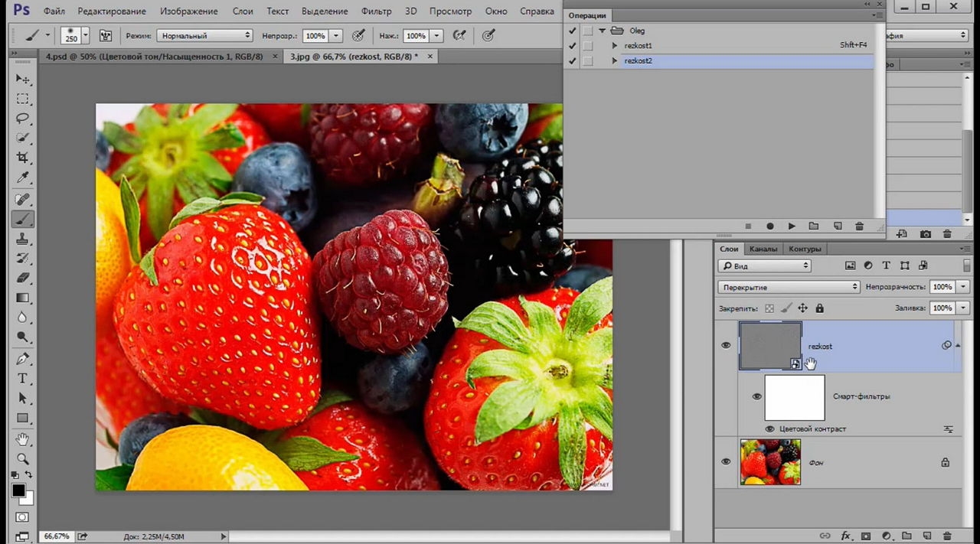The image size is (980, 544).
Task: Select the Healing Brush tool
Action: [x=23, y=200]
